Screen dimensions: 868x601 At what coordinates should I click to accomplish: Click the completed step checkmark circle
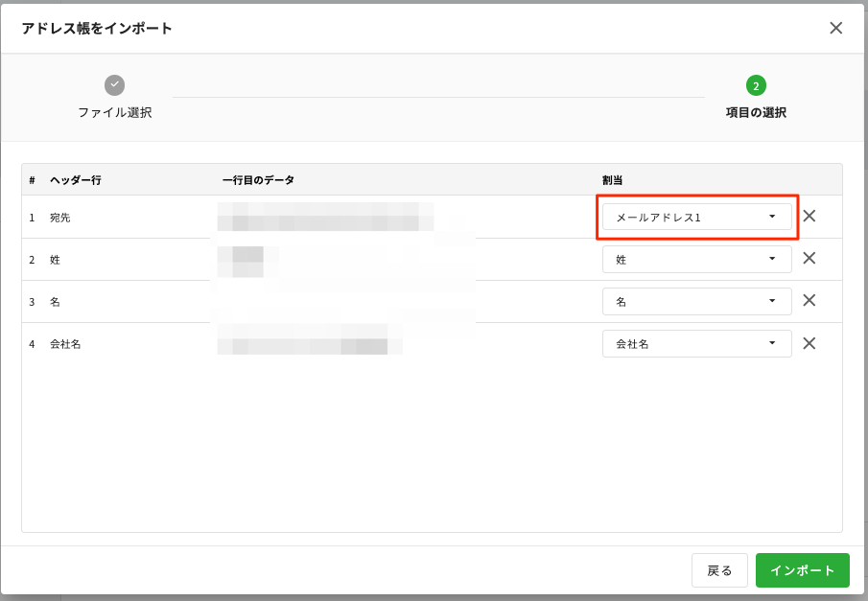tap(115, 85)
